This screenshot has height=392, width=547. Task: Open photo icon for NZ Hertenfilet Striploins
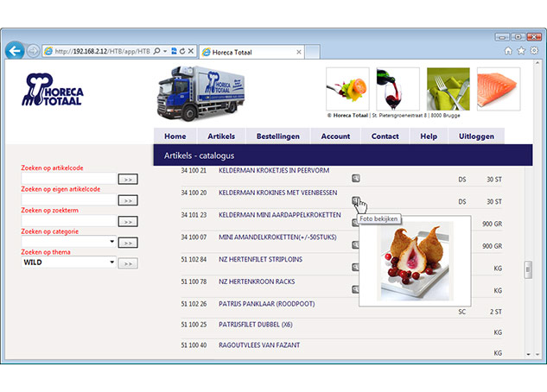(x=356, y=268)
